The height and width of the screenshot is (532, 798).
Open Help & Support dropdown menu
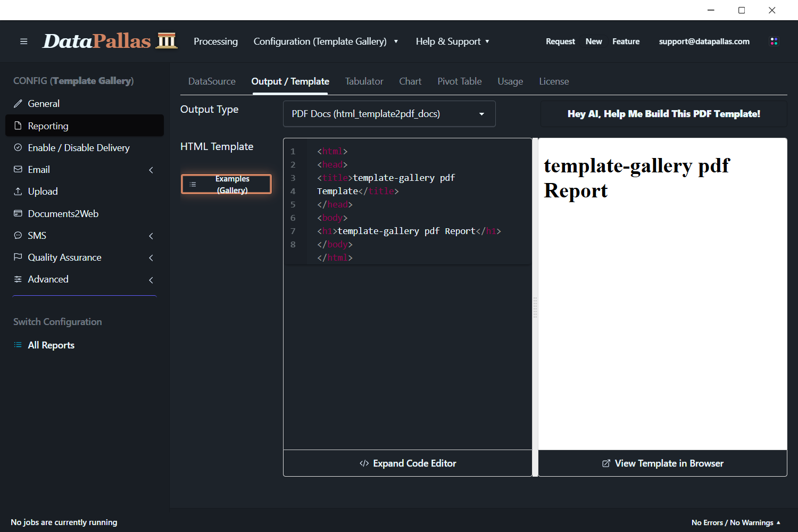pos(452,41)
